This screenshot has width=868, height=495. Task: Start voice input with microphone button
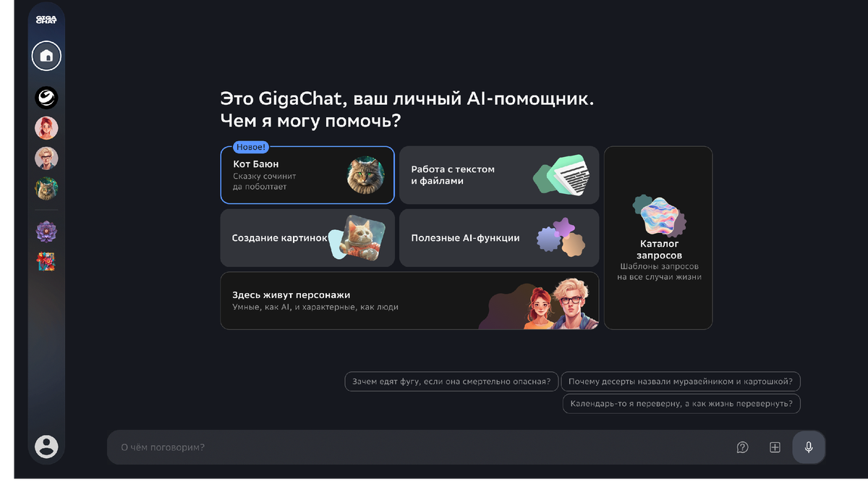tap(809, 447)
